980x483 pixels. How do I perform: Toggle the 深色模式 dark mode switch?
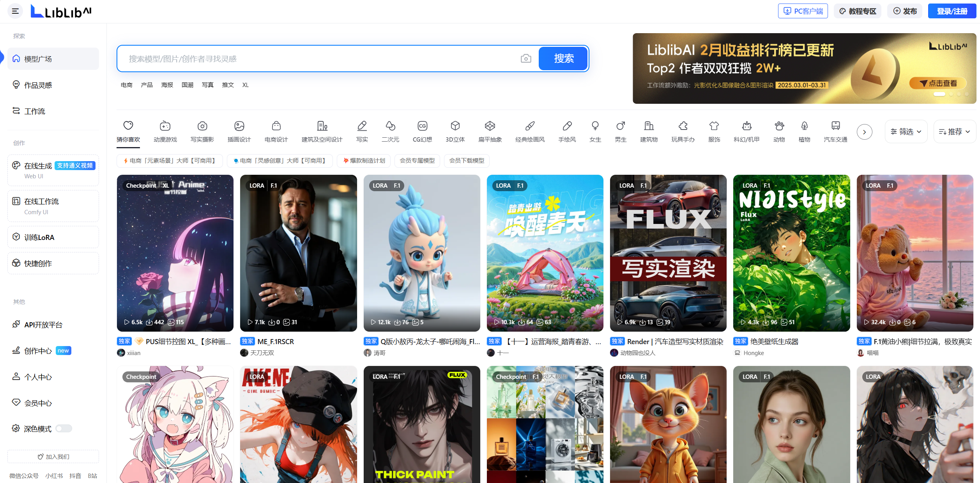coord(64,428)
